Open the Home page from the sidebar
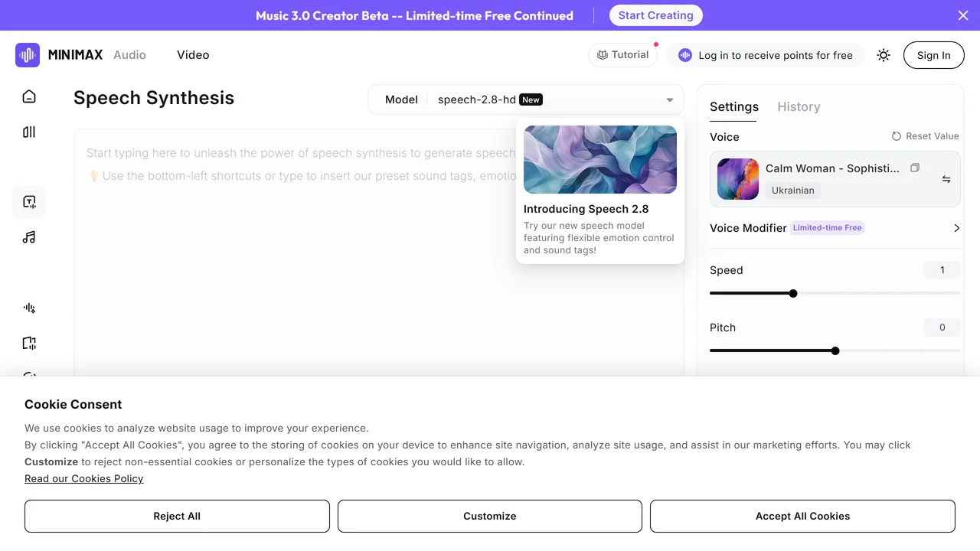 29,96
